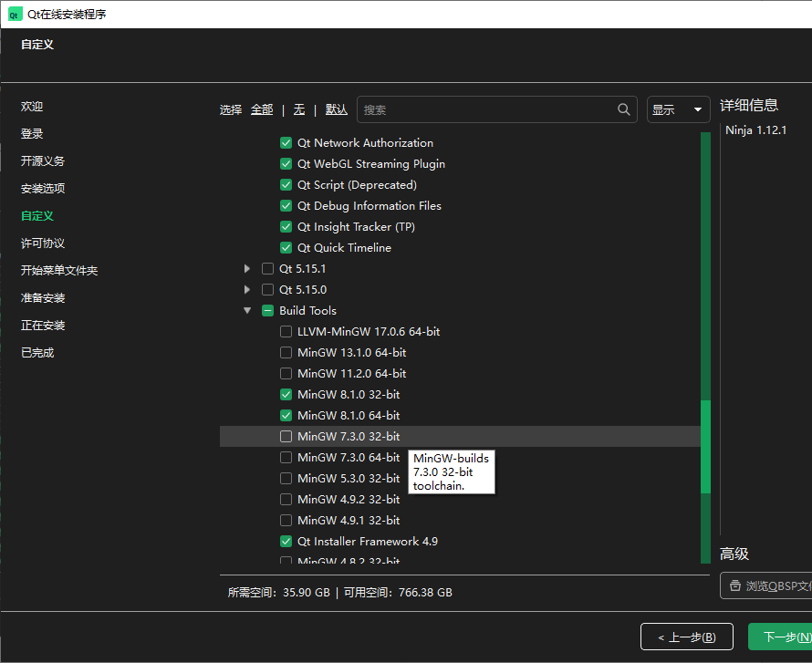The image size is (812, 663).
Task: Go to the 登录 step in sidebar
Action: click(32, 134)
